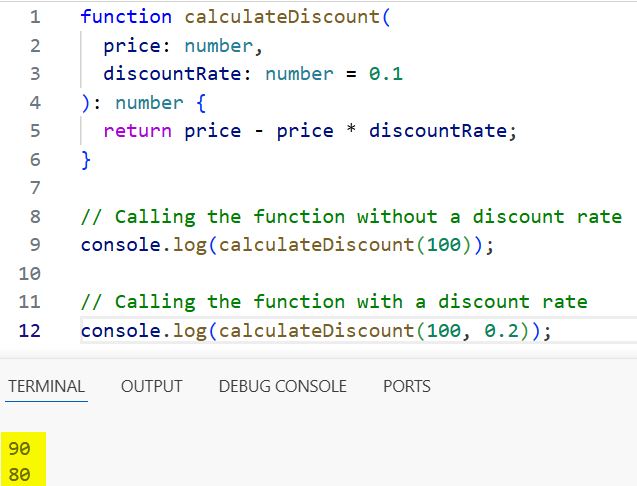The width and height of the screenshot is (637, 486).
Task: Open the PORTS tab
Action: (x=407, y=386)
